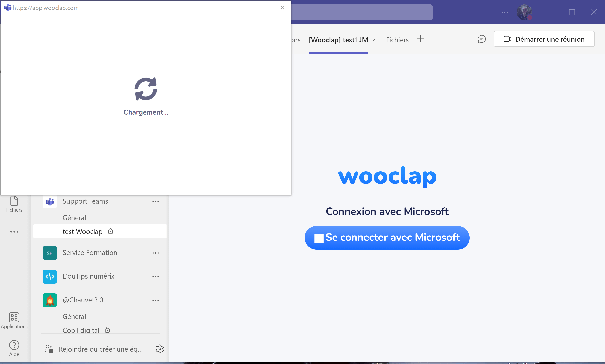Add a new tab with plus icon
The width and height of the screenshot is (605, 364).
pos(420,39)
